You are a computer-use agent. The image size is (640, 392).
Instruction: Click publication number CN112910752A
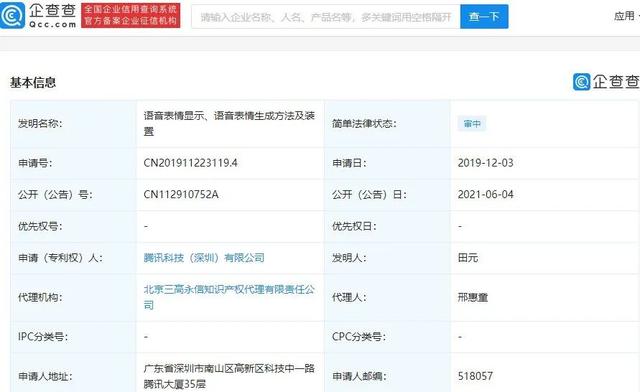pos(181,194)
